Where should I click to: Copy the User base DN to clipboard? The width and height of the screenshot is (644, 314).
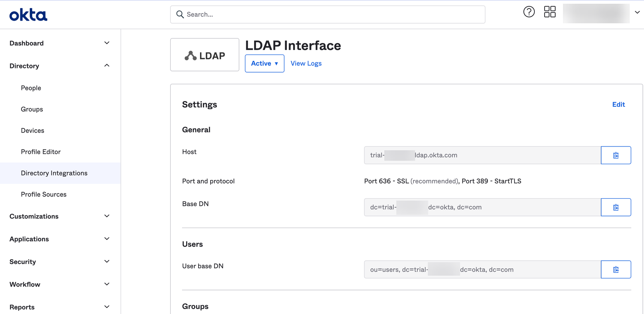click(x=616, y=270)
